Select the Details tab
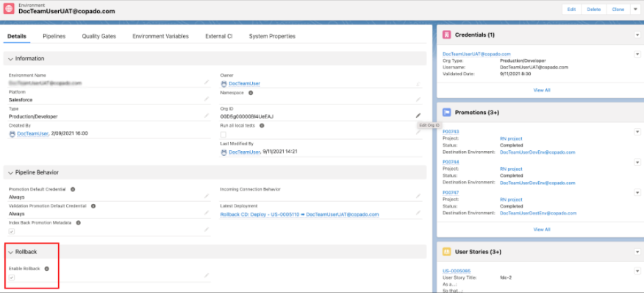 click(17, 36)
